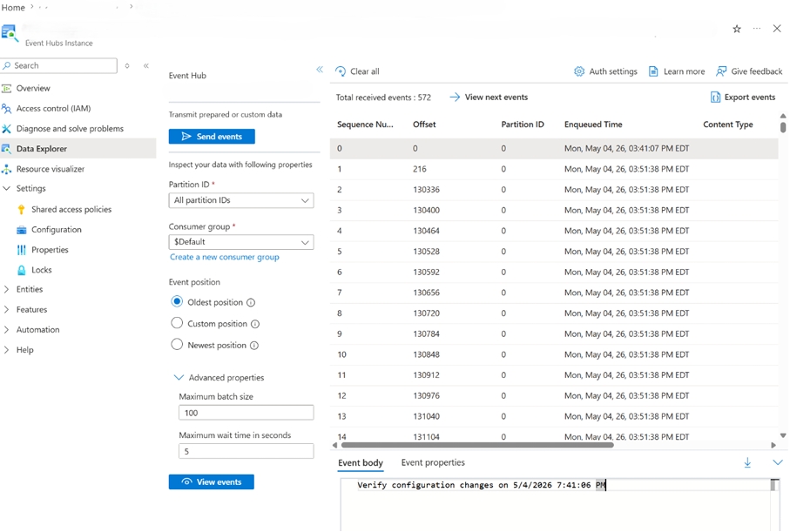Select Oldest position radio button
790x532 pixels.
tap(177, 302)
